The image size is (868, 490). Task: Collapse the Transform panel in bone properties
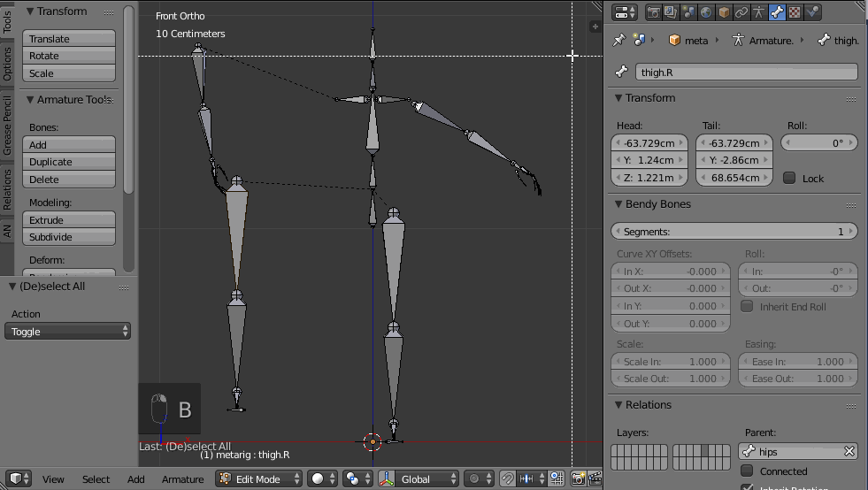coord(618,98)
